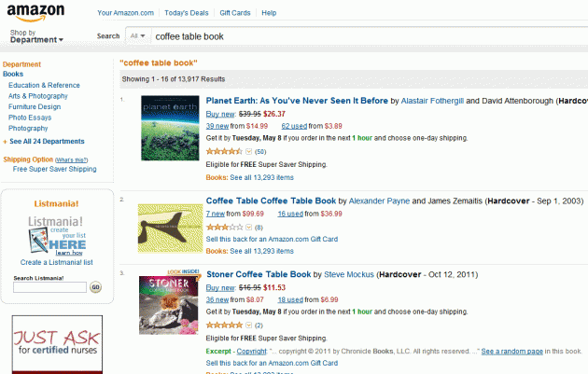Open the Planet Earth book cover thumbnail

pos(170,128)
